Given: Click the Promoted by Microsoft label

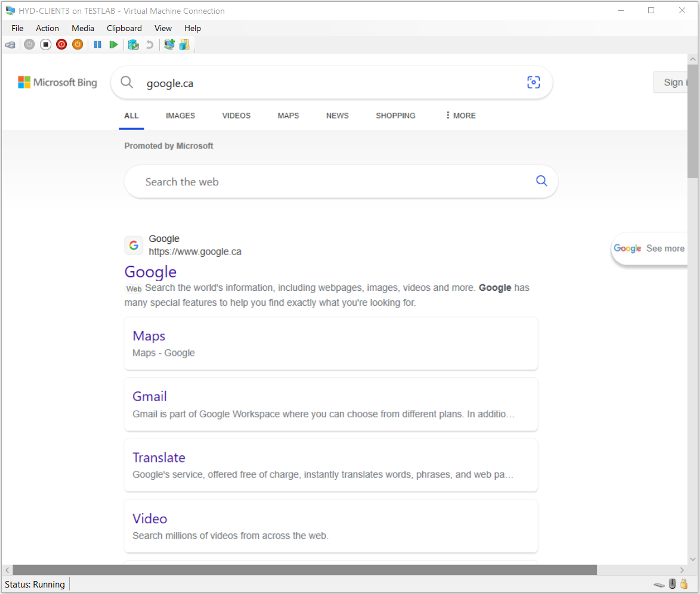Looking at the screenshot, I should 168,146.
